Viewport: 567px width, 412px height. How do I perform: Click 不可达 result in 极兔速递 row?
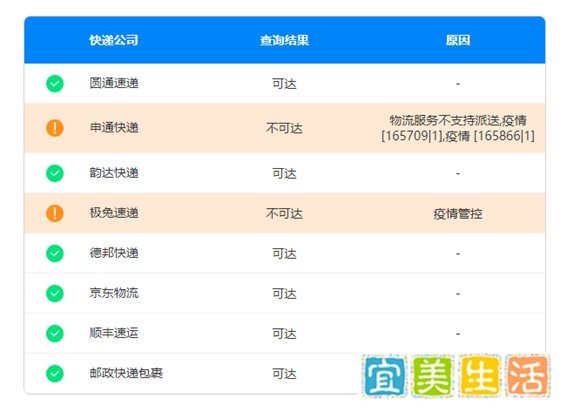coord(284,214)
